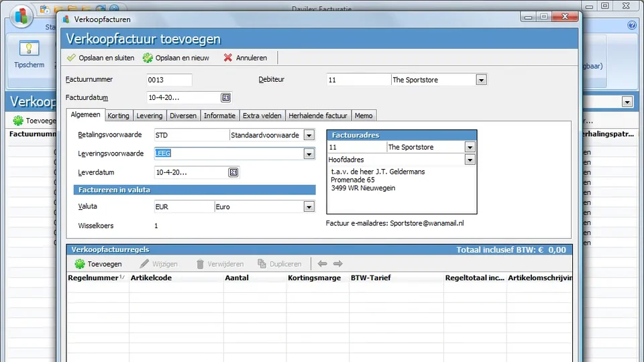
Task: Click the Kortingsmarge column header
Action: [x=317, y=278]
